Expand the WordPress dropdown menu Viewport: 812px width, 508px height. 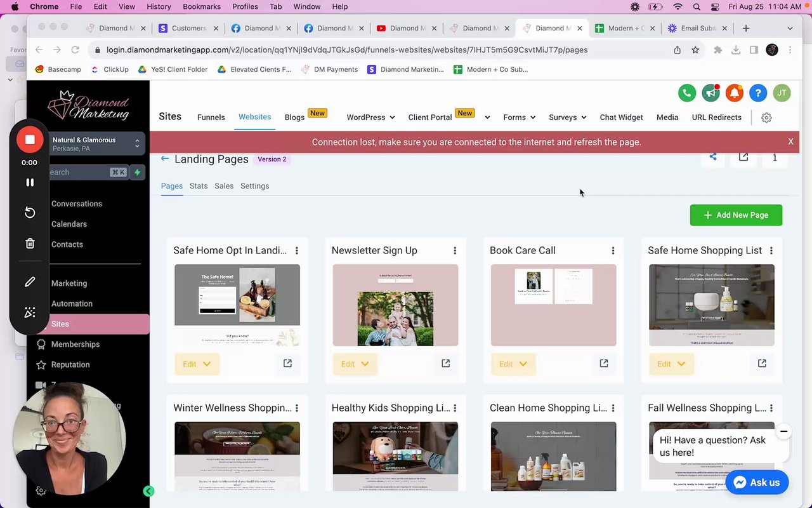(370, 117)
